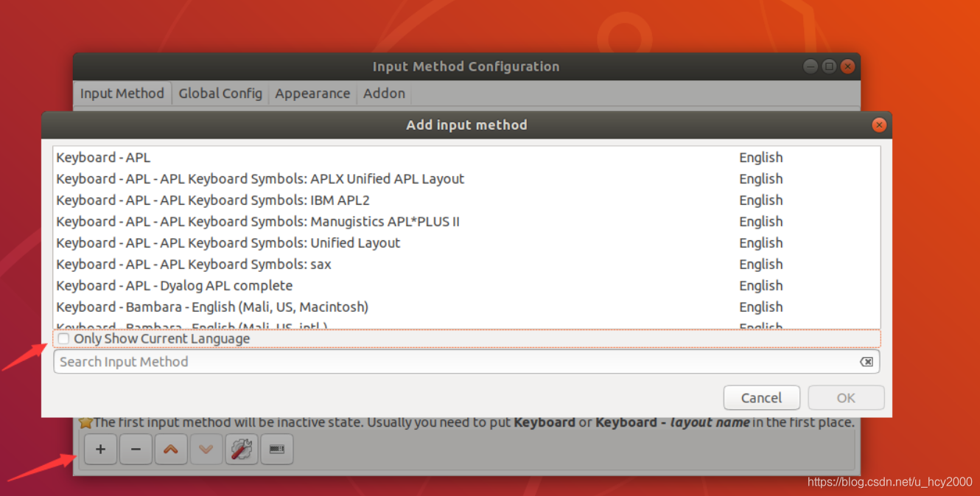The width and height of the screenshot is (980, 496).
Task: Focus the Search Input Method field
Action: click(x=466, y=362)
